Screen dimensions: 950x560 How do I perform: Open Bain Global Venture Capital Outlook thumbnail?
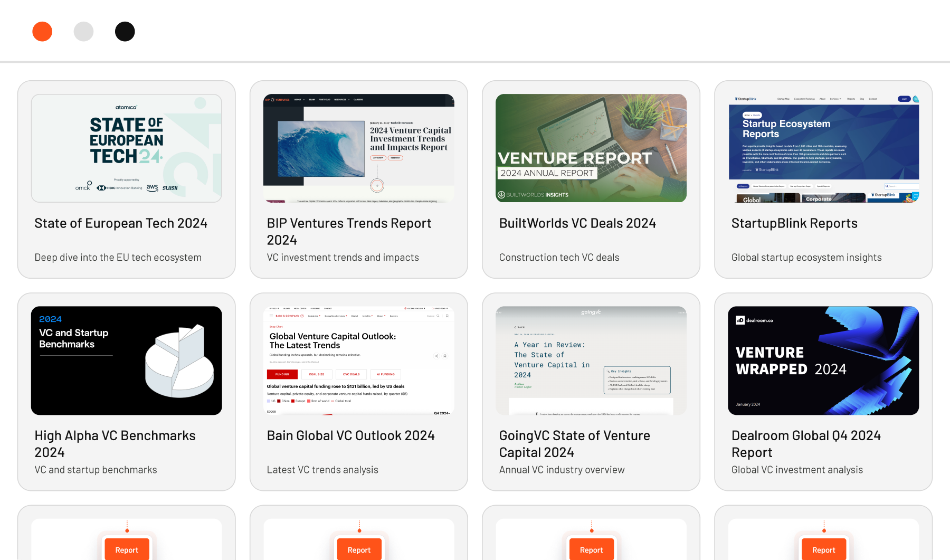tap(359, 360)
